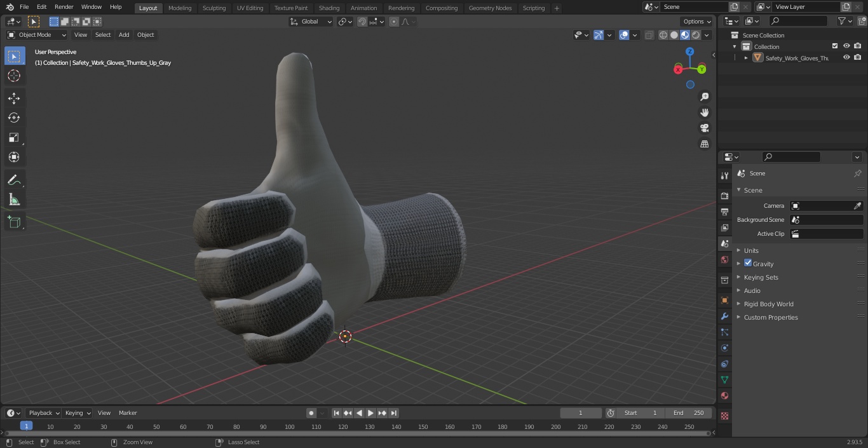This screenshot has height=448, width=868.
Task: Open the Render menu
Action: tap(64, 7)
